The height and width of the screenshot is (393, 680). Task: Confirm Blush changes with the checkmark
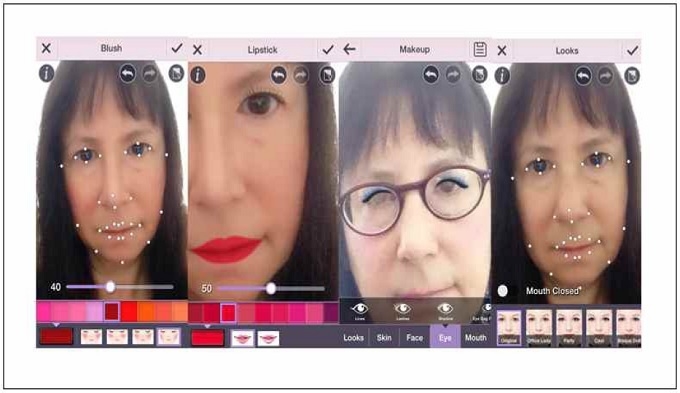click(177, 48)
